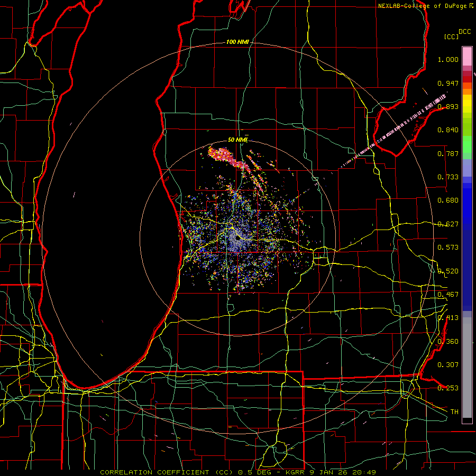
Task: Click the [CC] units label
Action: click(x=451, y=36)
